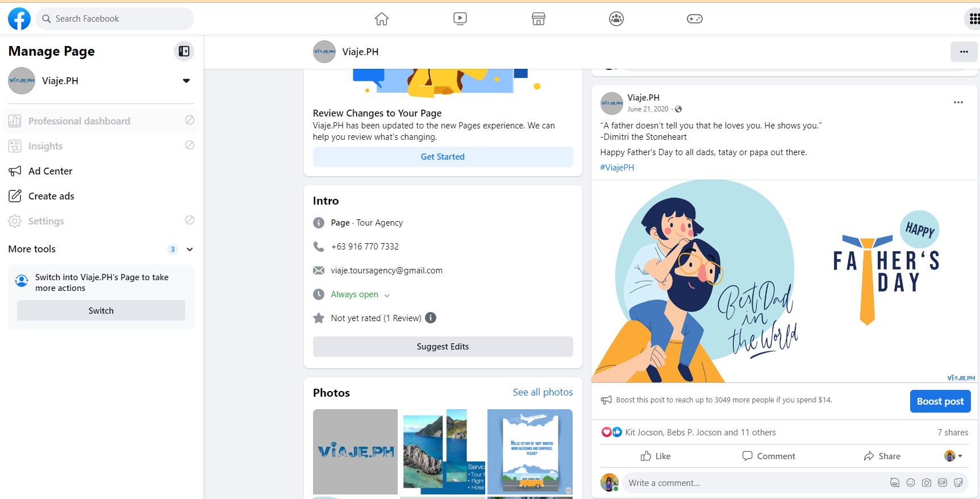This screenshot has height=499, width=980.
Task: Go to Ad Center
Action: [101, 171]
